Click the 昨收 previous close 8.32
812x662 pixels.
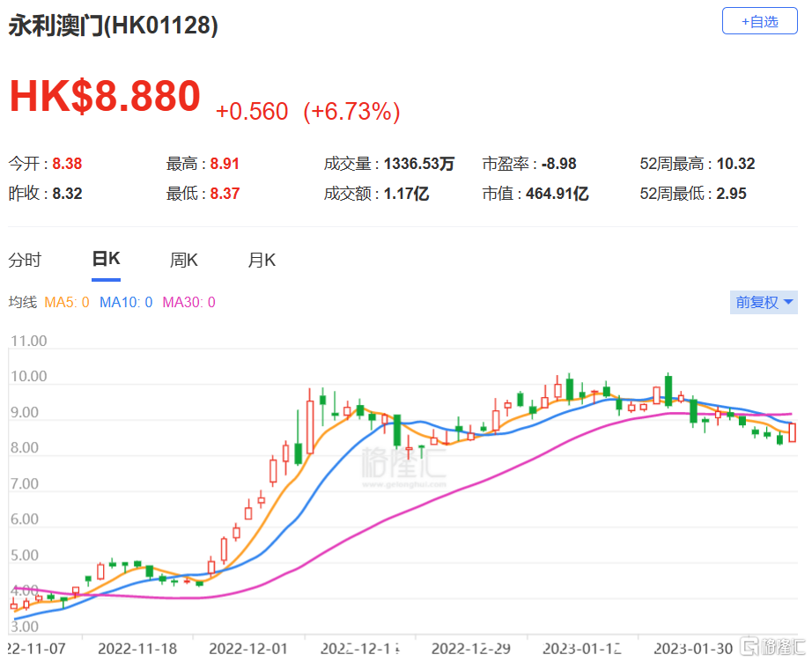67,194
